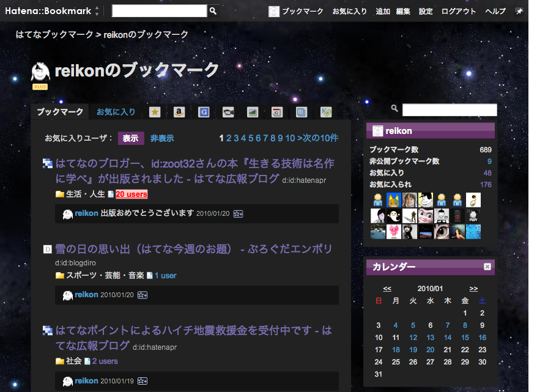Open 設定 in top navigation
537x392 pixels.
pos(426,11)
